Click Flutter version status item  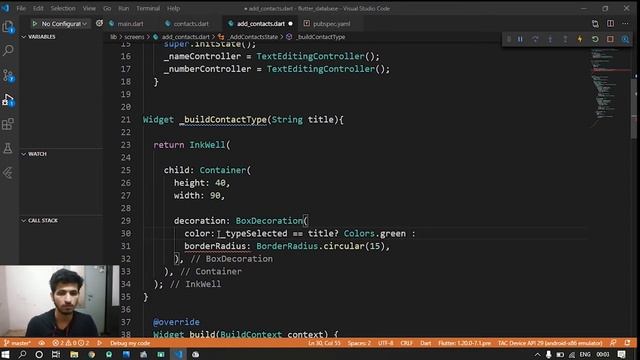(464, 343)
